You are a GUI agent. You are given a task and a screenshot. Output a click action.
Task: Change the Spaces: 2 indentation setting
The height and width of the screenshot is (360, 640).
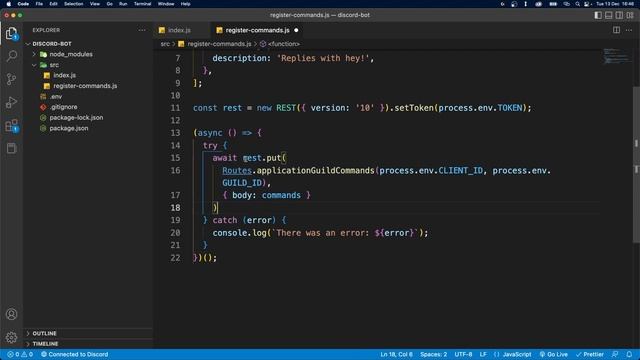pos(433,354)
